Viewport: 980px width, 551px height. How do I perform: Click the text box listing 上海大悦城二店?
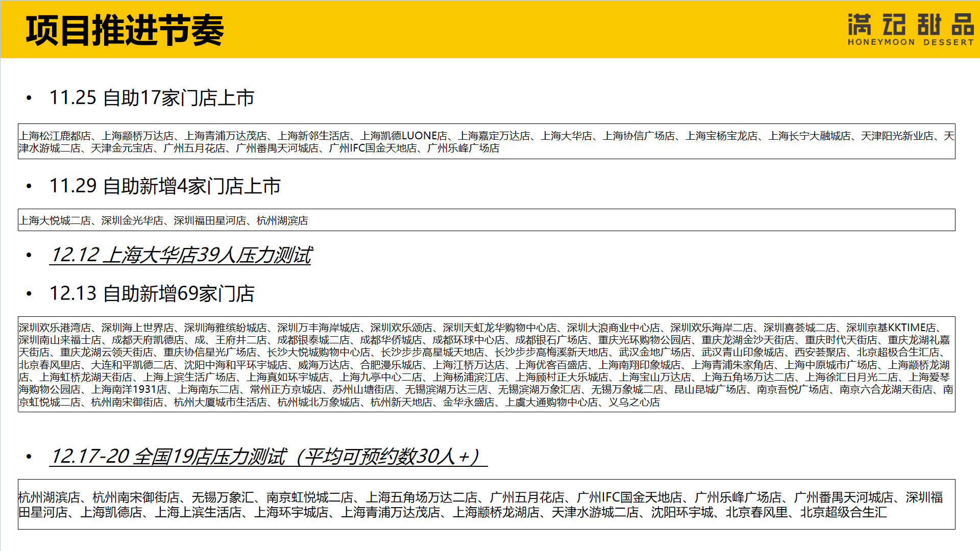486,220
